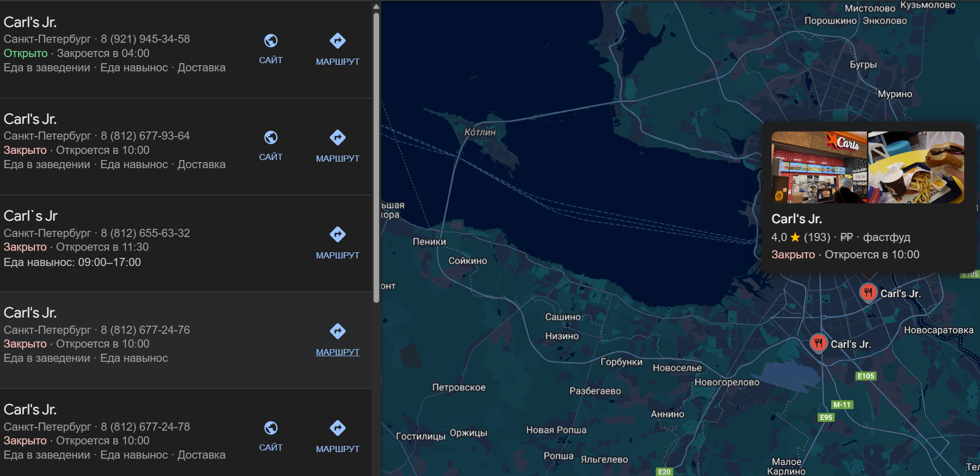Click directions arrow icon for 677-93-64 listing
Screen dimensions: 980x476
[337, 138]
